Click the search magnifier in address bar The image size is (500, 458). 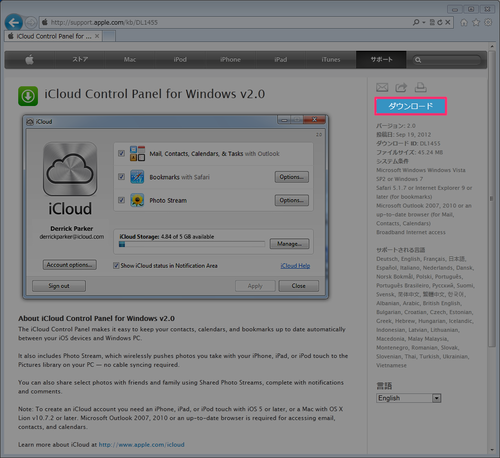click(x=416, y=22)
